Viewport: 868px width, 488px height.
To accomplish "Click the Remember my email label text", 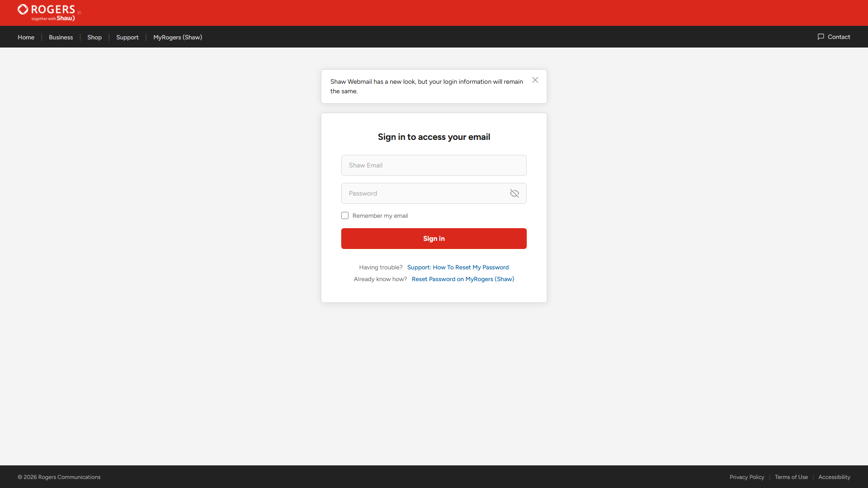I will tap(380, 215).
